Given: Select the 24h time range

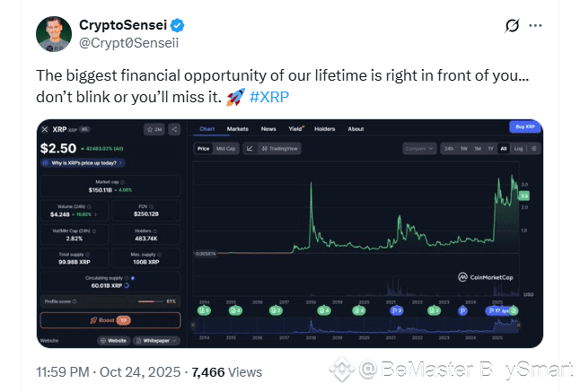Looking at the screenshot, I should coord(449,148).
